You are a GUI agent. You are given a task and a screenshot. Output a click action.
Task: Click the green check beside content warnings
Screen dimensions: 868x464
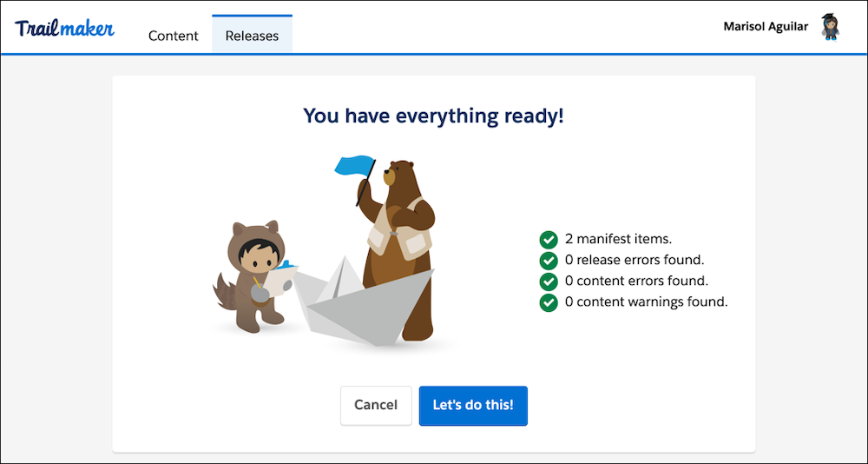click(x=548, y=302)
